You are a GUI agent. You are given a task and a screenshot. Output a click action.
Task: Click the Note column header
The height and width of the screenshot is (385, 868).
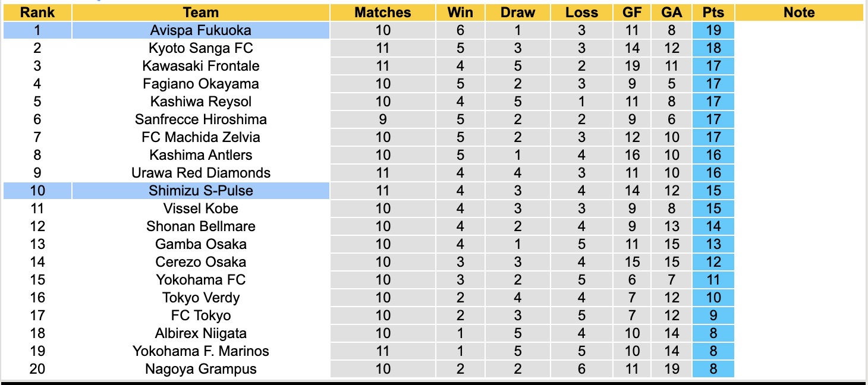coord(798,12)
